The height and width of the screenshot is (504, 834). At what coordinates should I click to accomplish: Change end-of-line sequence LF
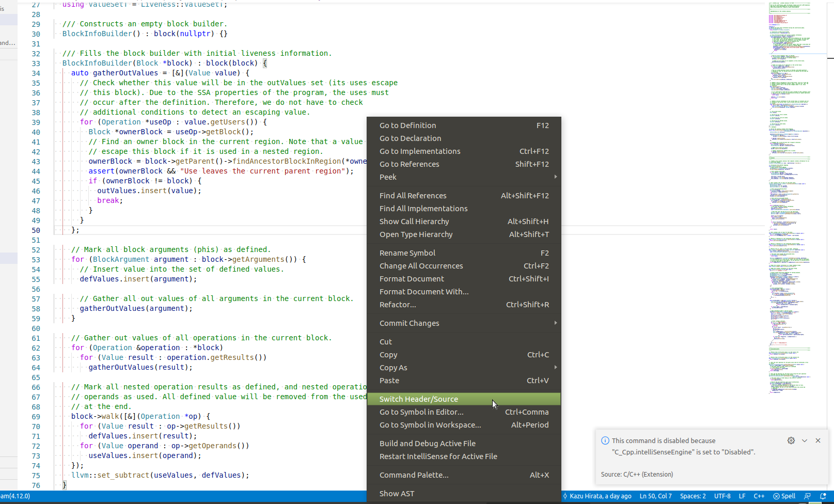[x=742, y=496]
